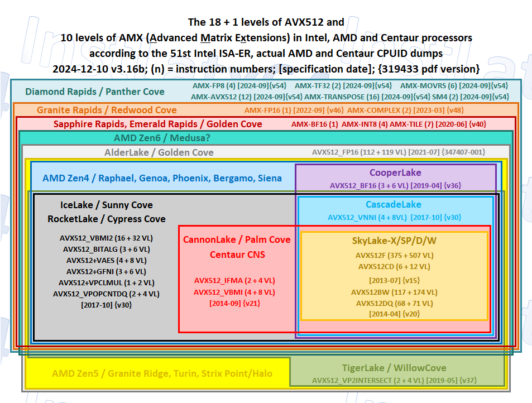Click the CannonLake / Palm Cove heading
Image resolution: width=532 pixels, height=403 pixels.
click(237, 239)
